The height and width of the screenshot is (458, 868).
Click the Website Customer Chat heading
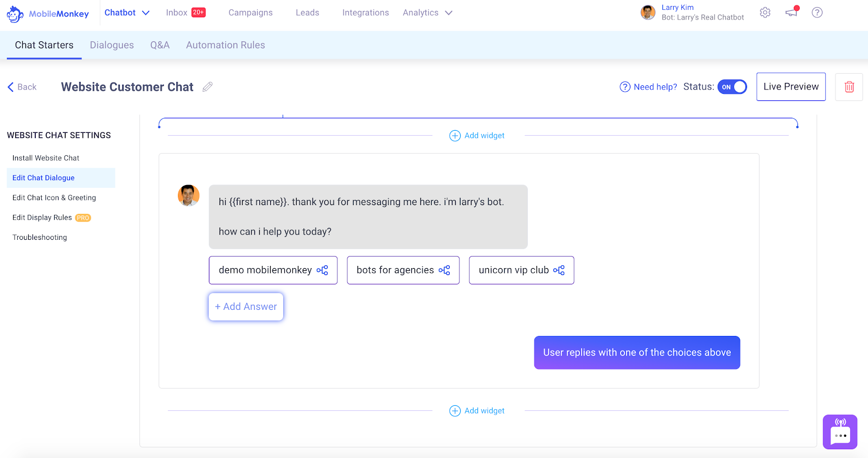pos(127,87)
